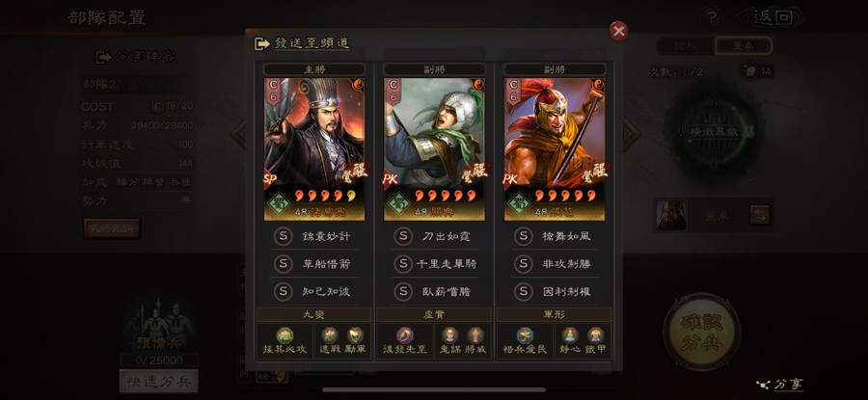Viewport: 868px width, 400px height.
Task: Open the 張苞 deputy general card
Action: click(x=555, y=149)
